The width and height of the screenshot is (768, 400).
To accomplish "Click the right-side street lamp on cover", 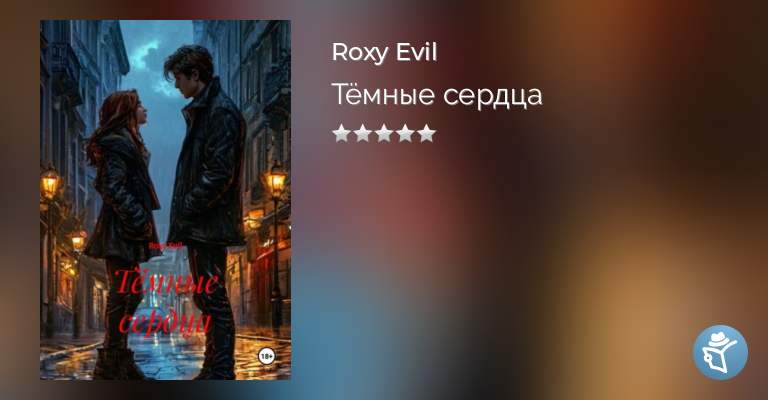I will [275, 180].
